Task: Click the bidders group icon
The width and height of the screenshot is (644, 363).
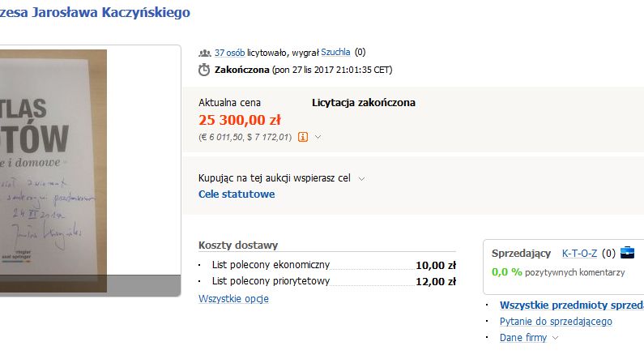Action: click(x=204, y=53)
